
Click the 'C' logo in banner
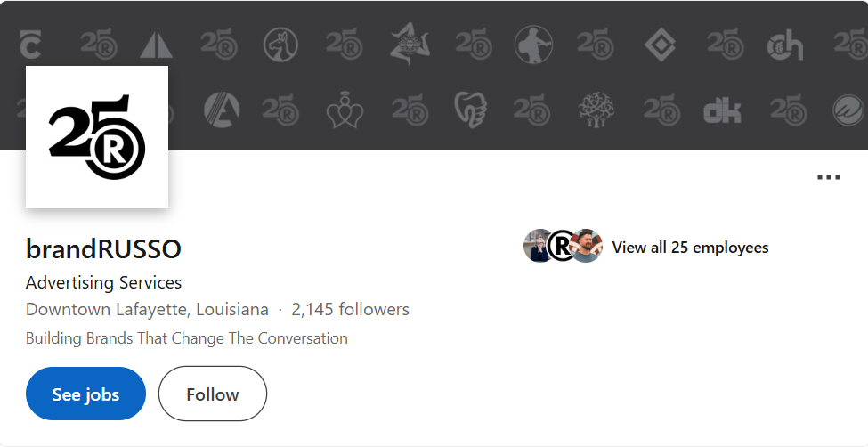pos(31,45)
